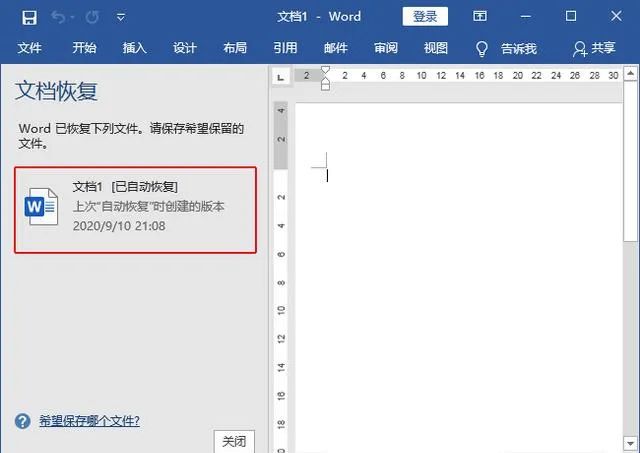640x453 pixels.
Task: Click the tab stop selector at ruler corner
Action: tap(281, 76)
